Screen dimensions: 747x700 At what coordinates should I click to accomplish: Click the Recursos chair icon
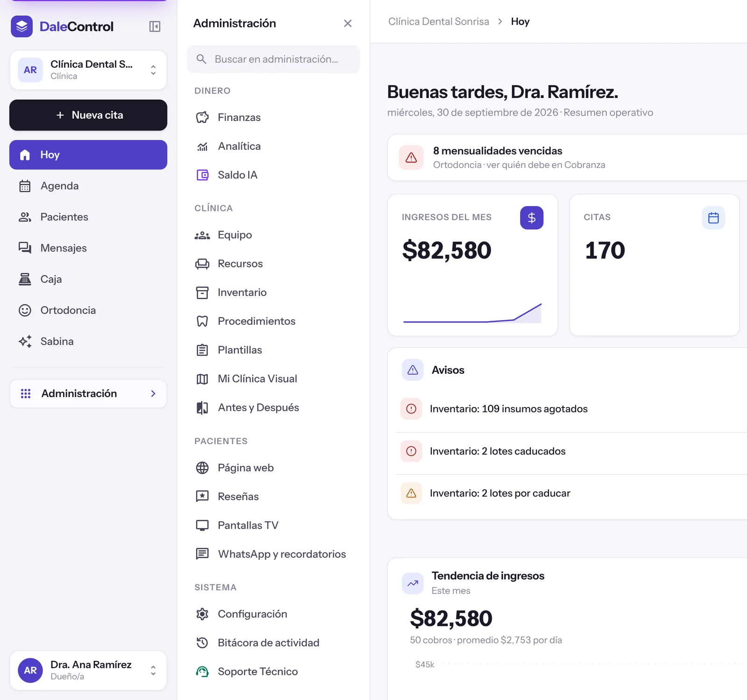pyautogui.click(x=202, y=264)
